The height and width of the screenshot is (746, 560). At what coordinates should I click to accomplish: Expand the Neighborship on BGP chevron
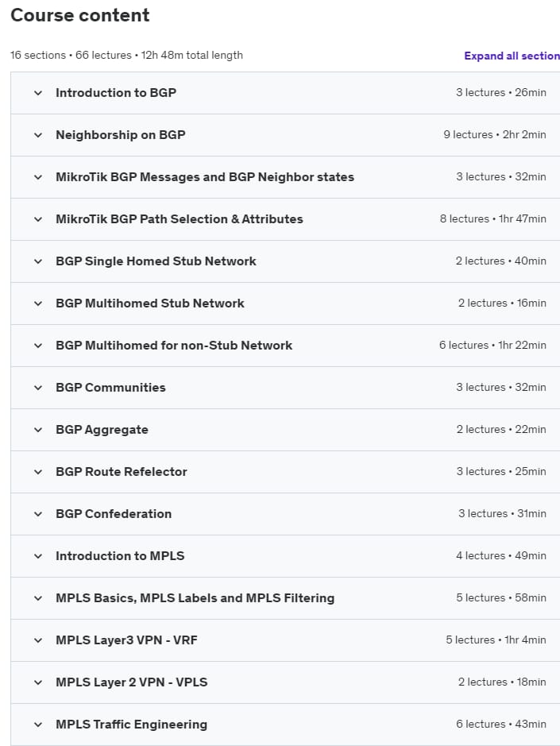coord(38,135)
